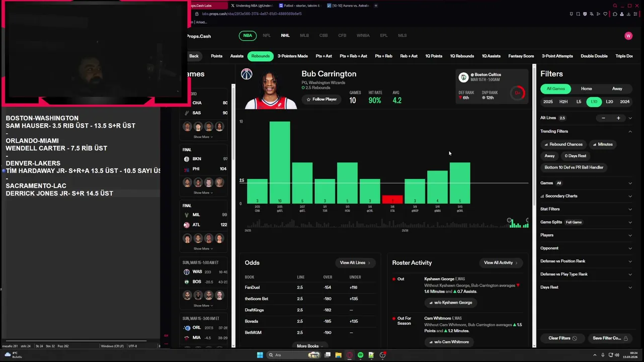The width and height of the screenshot is (644, 362).
Task: Click the user avatar W icon
Action: [628, 36]
